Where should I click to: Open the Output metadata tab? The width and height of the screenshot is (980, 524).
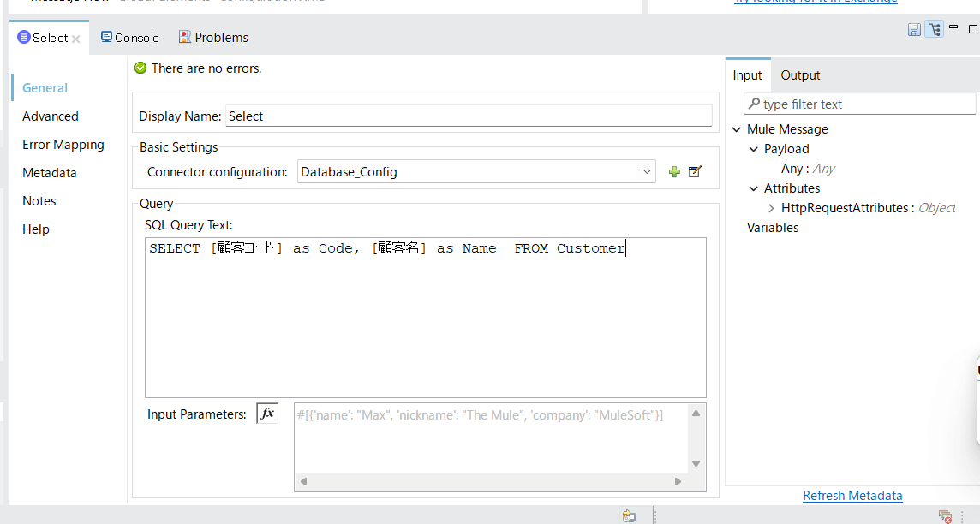click(800, 75)
